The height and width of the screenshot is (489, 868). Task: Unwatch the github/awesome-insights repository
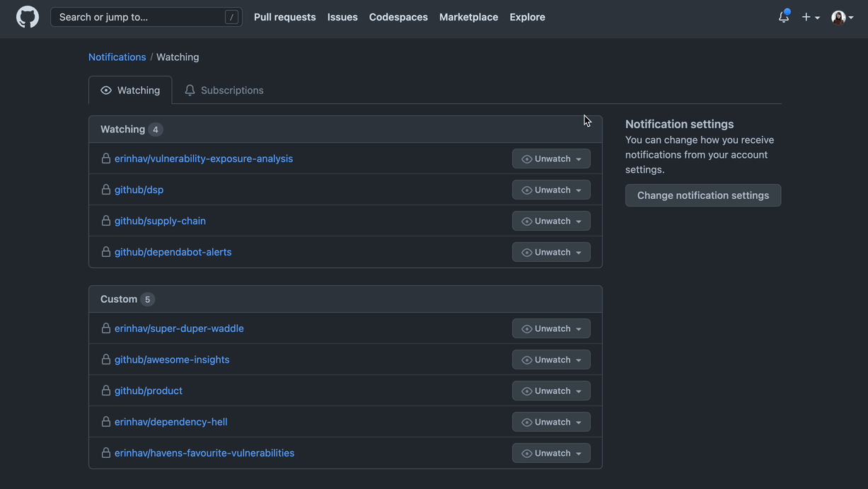(545, 359)
